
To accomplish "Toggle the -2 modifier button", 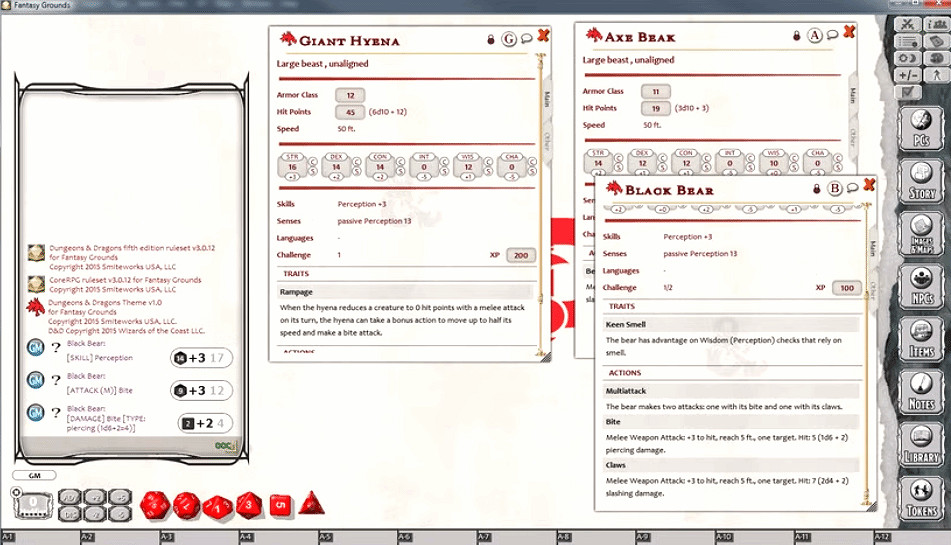I will coord(95,514).
